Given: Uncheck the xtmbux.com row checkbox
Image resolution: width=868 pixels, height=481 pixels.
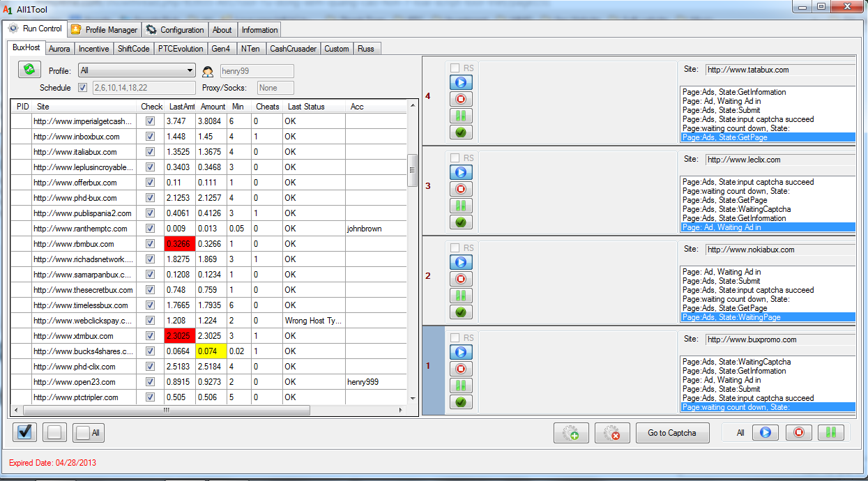Looking at the screenshot, I should click(x=150, y=336).
